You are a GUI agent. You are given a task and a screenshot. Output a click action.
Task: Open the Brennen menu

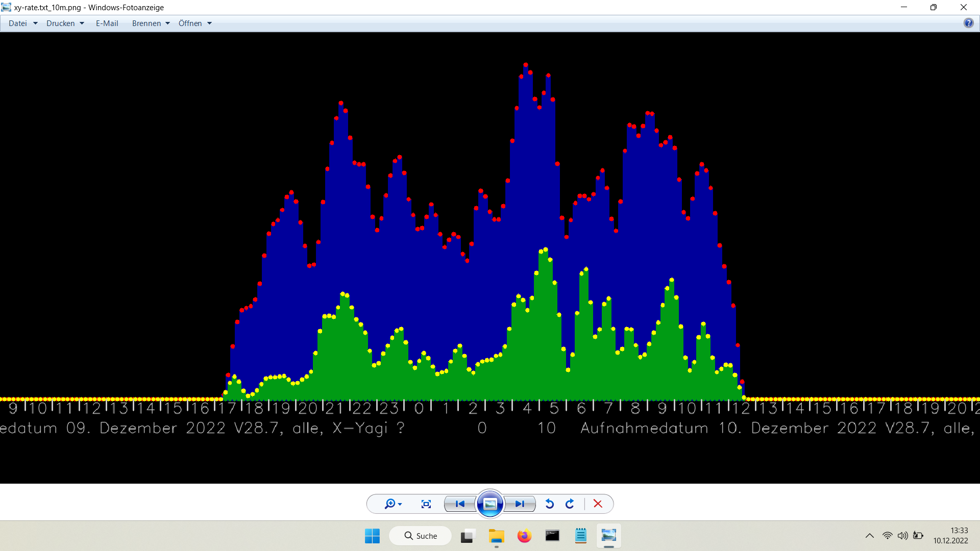(x=146, y=23)
